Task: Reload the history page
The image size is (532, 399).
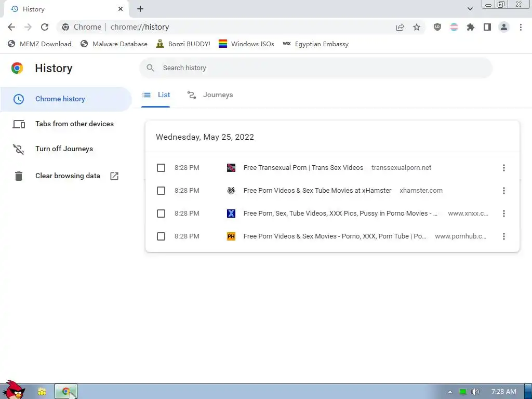Action: pyautogui.click(x=45, y=27)
